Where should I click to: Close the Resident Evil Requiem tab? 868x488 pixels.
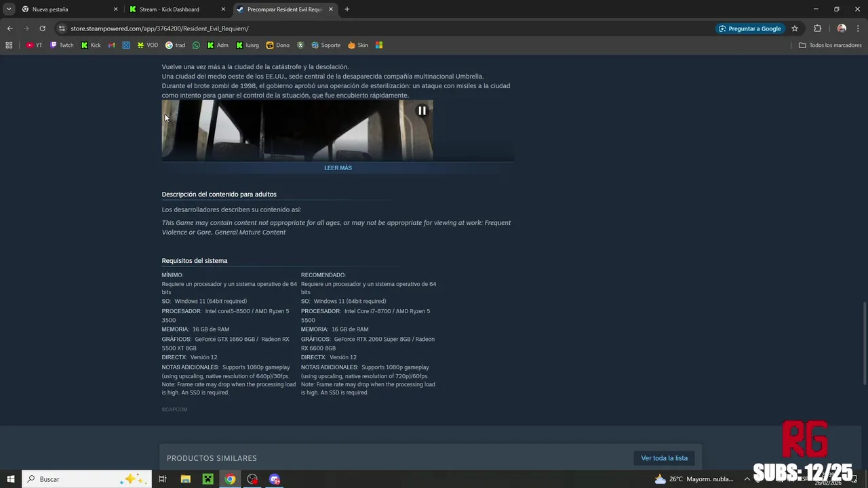point(331,9)
